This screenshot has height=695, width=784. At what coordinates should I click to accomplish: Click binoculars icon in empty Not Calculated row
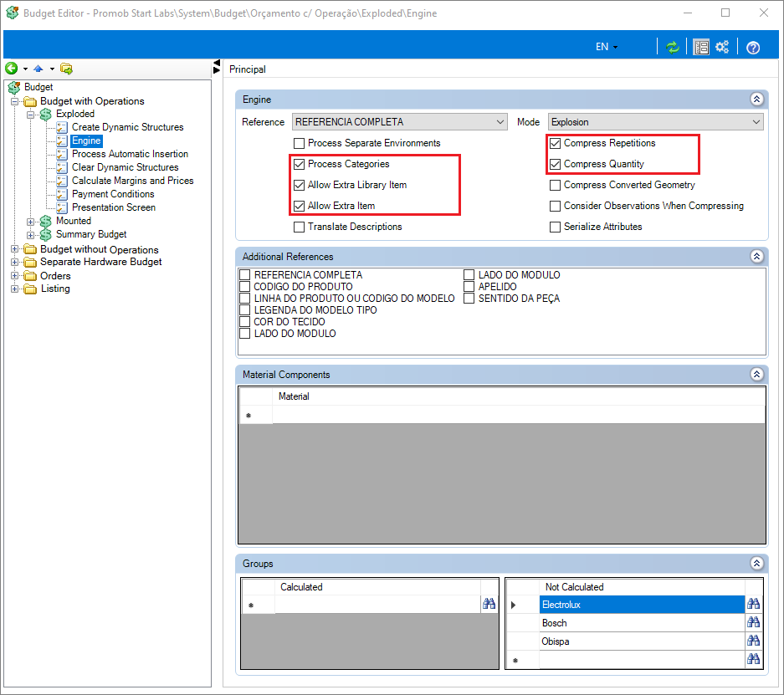pyautogui.click(x=754, y=660)
